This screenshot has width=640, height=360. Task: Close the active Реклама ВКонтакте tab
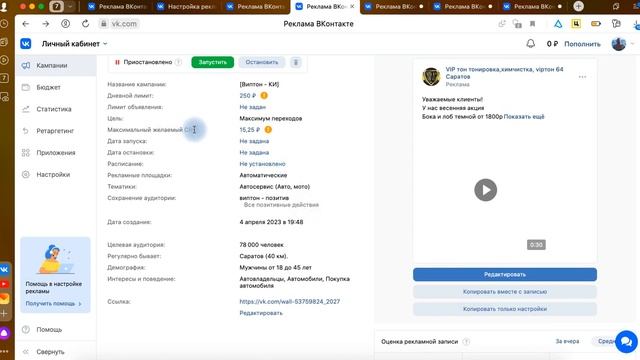pyautogui.click(x=352, y=7)
